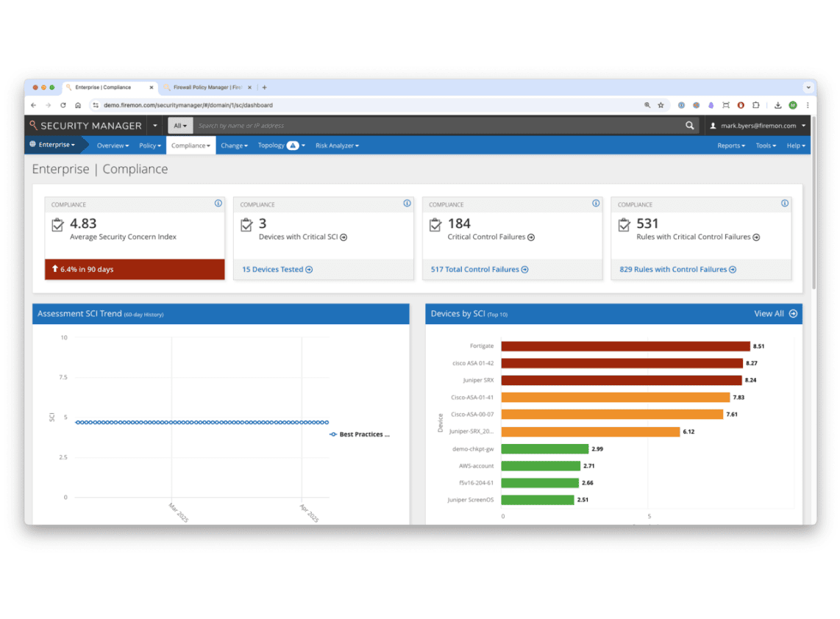Click the demo-chkpt-gw green bar
The height and width of the screenshot is (619, 840).
click(545, 448)
